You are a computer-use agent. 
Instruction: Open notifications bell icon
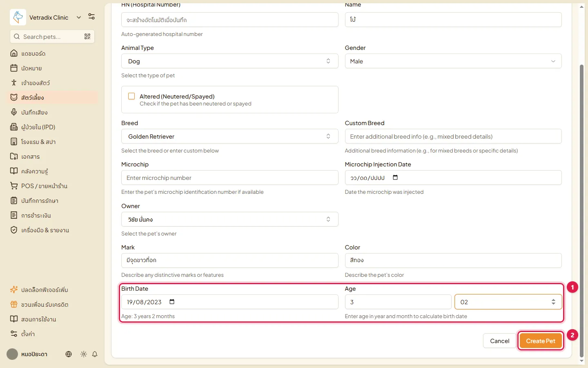95,354
